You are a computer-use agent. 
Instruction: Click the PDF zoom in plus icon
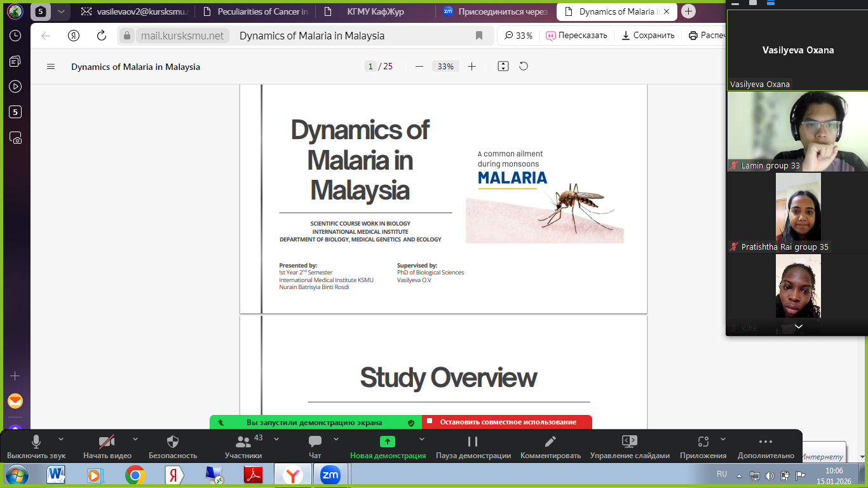click(471, 66)
